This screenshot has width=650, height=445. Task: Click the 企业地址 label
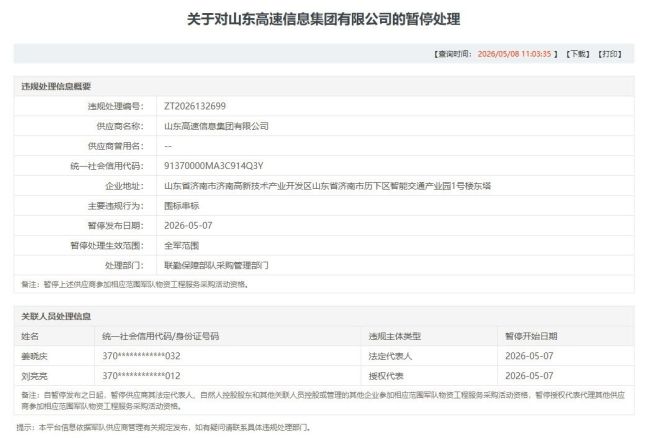tap(124, 186)
